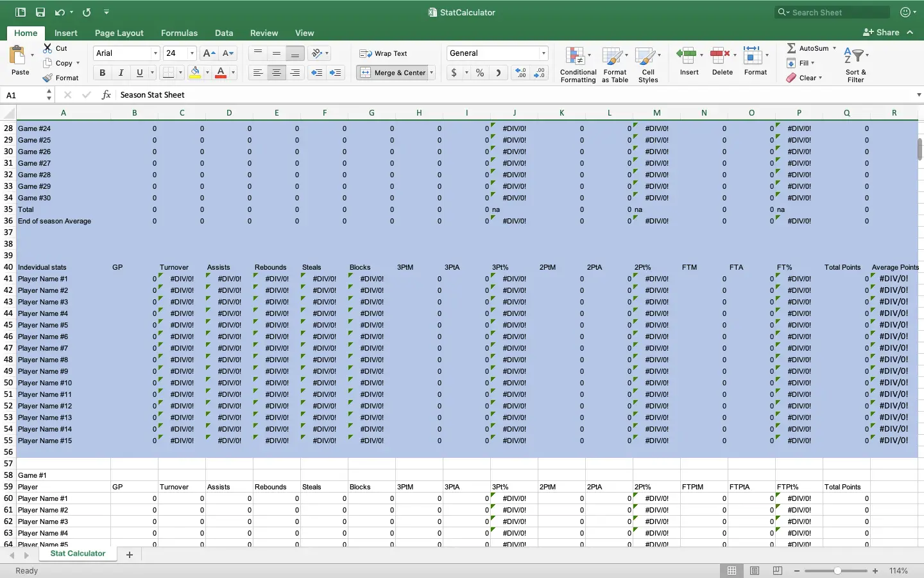Click the Cut scissors icon
The width and height of the screenshot is (924, 578).
(x=47, y=48)
